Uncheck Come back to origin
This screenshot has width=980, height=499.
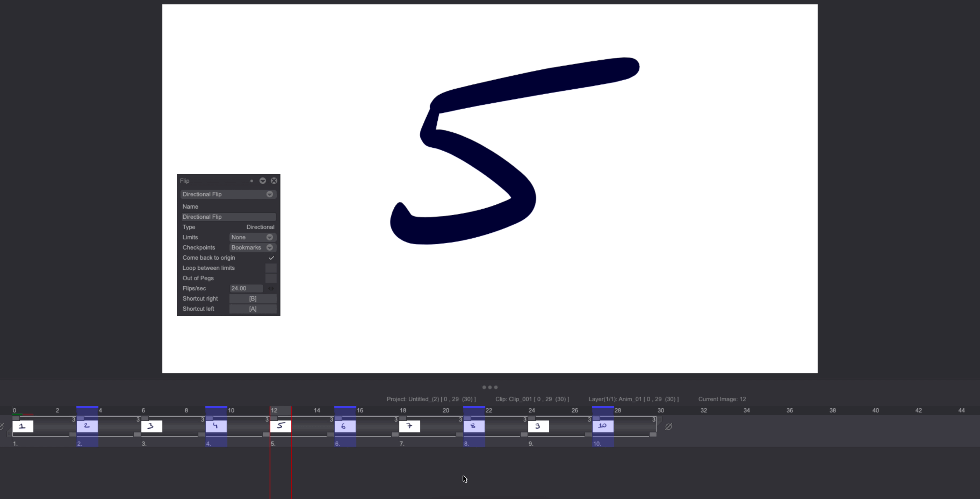click(x=271, y=258)
